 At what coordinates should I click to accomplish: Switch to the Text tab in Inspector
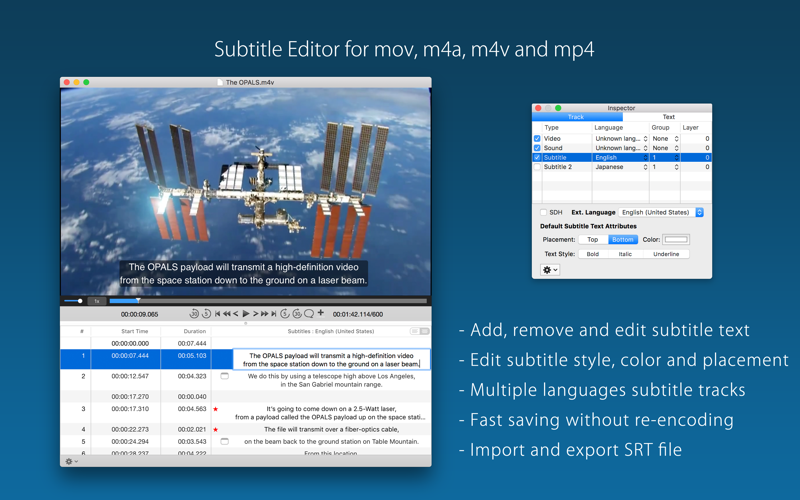click(668, 117)
